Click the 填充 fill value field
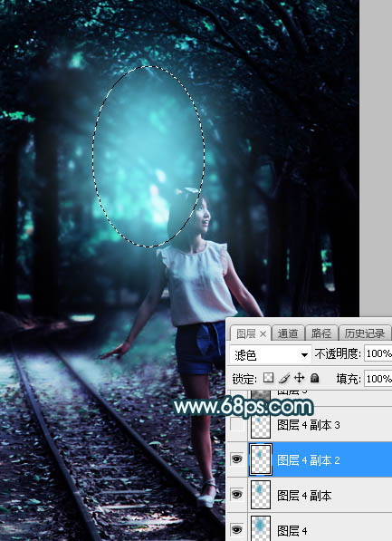 click(x=378, y=379)
